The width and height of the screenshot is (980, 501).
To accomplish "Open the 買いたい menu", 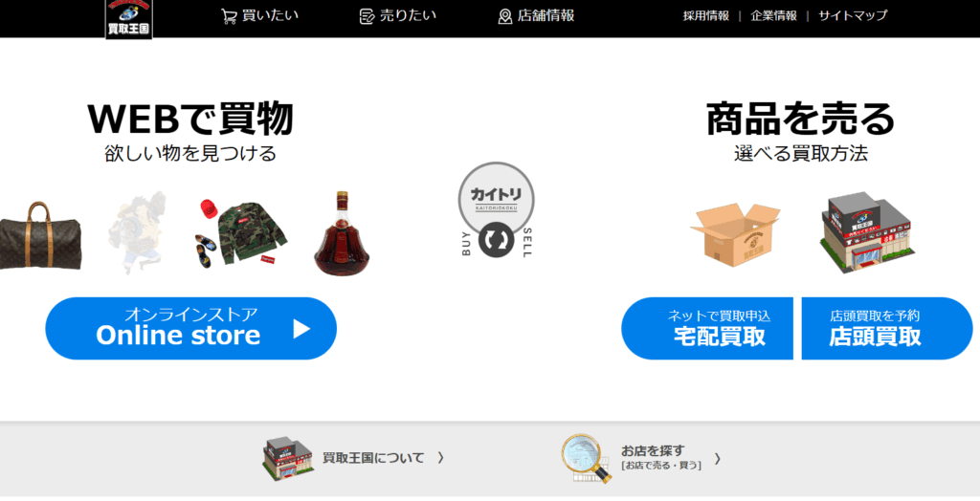I will click(x=260, y=16).
